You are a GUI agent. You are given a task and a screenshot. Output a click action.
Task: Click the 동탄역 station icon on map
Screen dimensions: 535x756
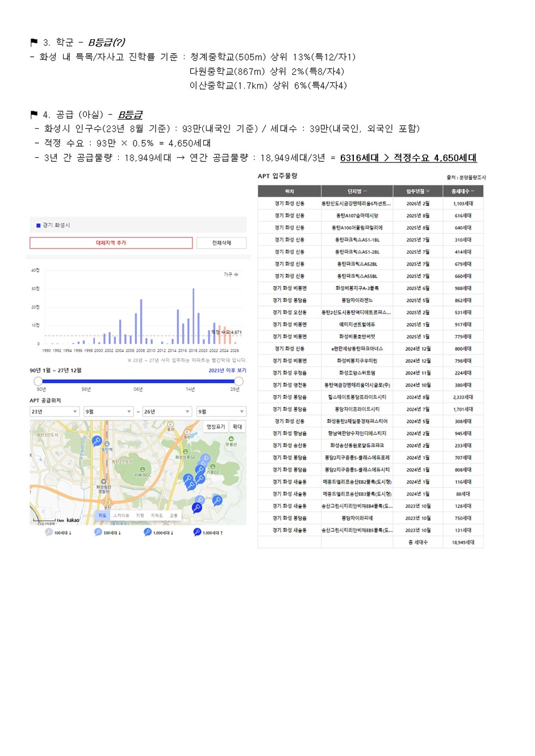pos(106,444)
